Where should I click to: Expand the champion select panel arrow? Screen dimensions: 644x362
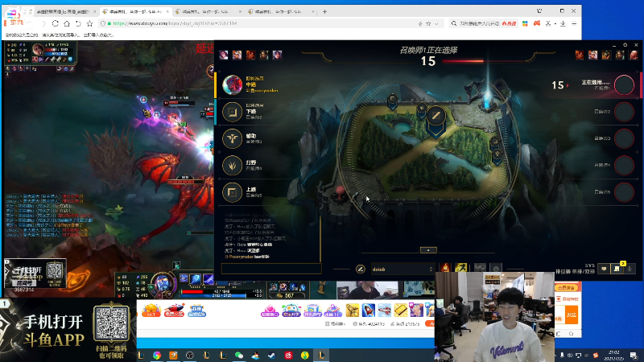428,250
